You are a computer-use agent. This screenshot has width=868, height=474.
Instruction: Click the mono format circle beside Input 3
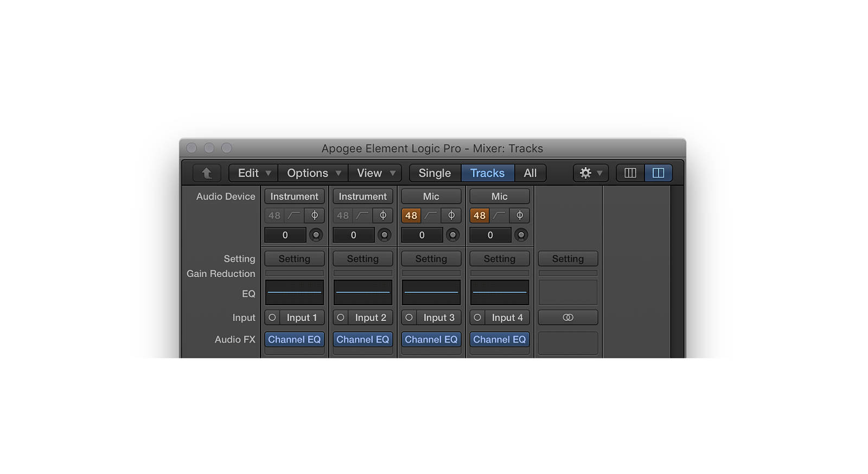tap(409, 318)
